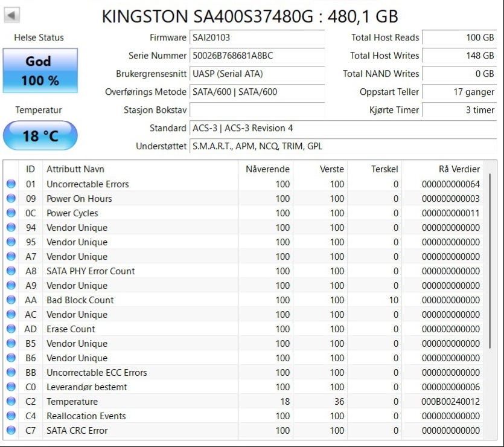Viewport: 504px width, 447px height.
Task: Click the Rå Verdier column header
Action: 442,169
